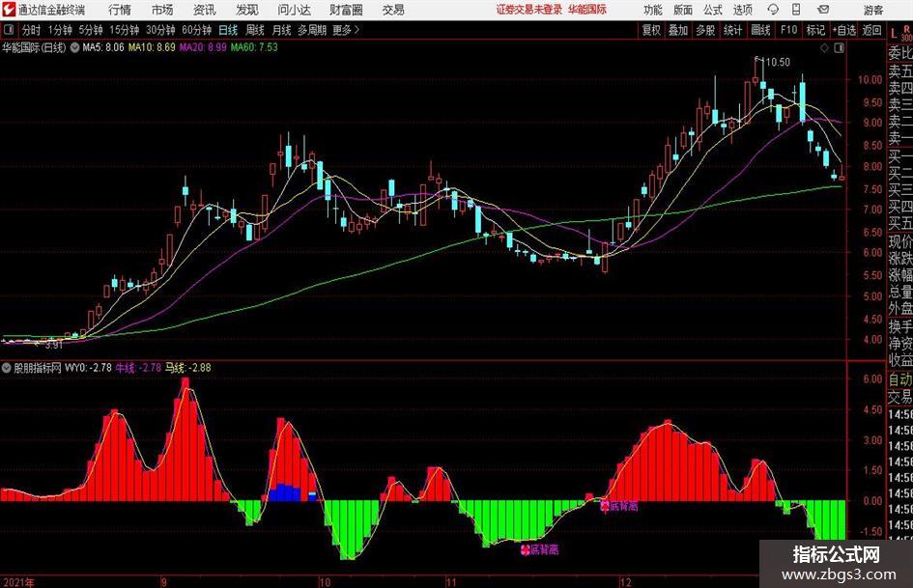Select the 日线 daily period tab
Image resolution: width=913 pixels, height=588 pixels.
coord(228,30)
